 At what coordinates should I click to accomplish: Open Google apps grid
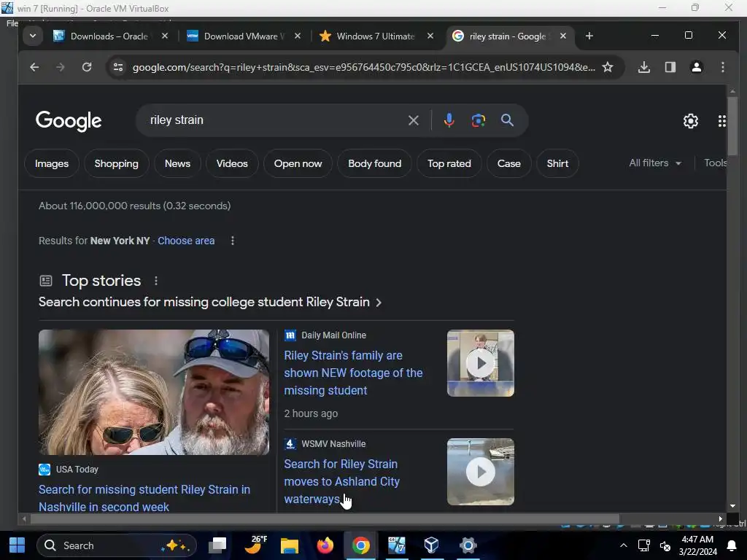[721, 121]
